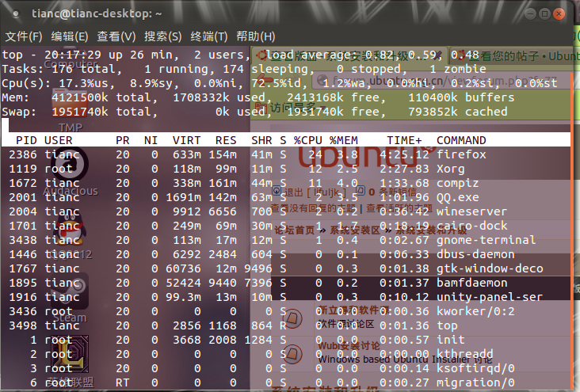This screenshot has width=580, height=392.
Task: Select the wineserver process name
Action: coord(471,212)
